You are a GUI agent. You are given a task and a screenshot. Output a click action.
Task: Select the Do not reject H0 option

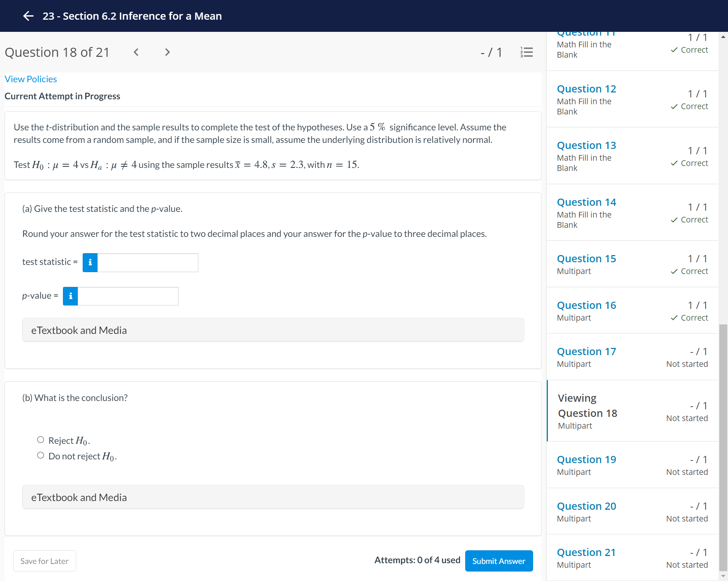pos(41,455)
